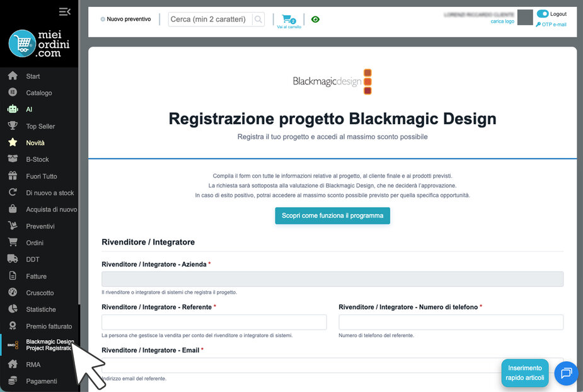
Task: Click the carica logo link
Action: click(502, 21)
